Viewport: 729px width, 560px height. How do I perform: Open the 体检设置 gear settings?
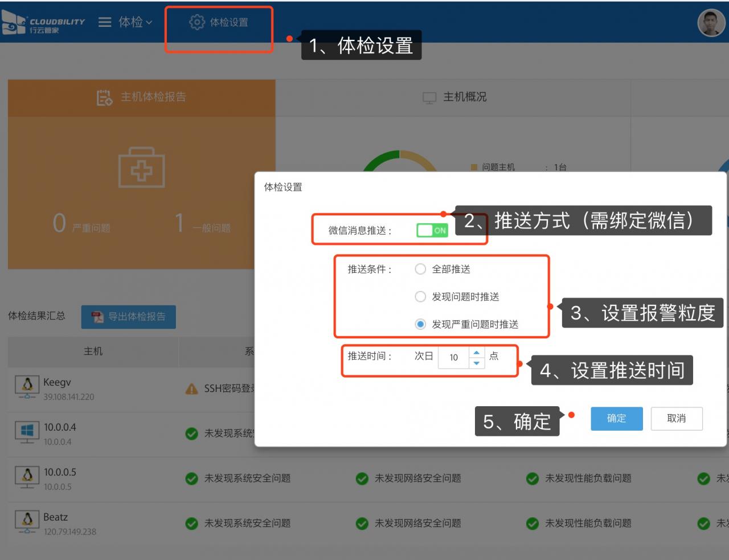pyautogui.click(x=219, y=22)
